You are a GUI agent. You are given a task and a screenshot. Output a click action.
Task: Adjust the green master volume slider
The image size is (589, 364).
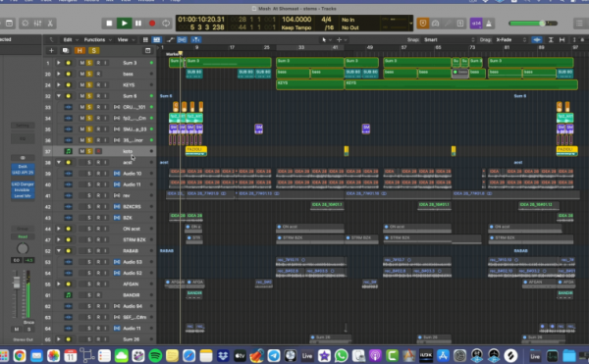pyautogui.click(x=533, y=24)
